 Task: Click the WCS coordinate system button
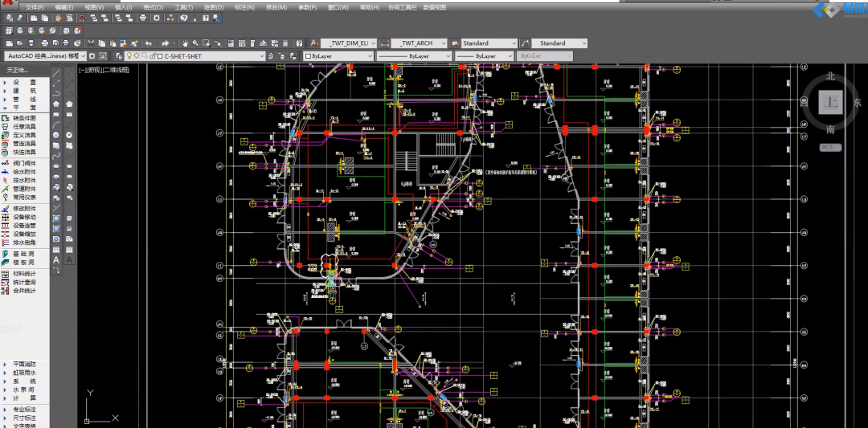click(x=830, y=147)
